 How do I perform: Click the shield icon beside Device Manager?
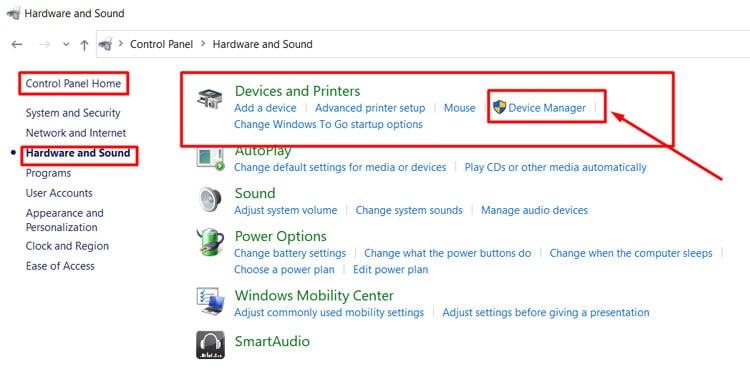499,107
